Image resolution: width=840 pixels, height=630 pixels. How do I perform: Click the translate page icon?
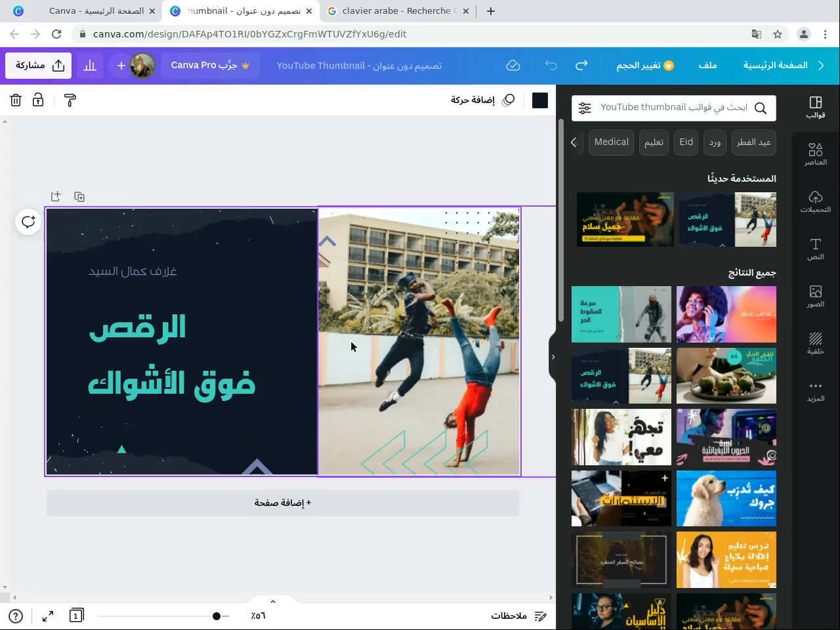click(757, 34)
